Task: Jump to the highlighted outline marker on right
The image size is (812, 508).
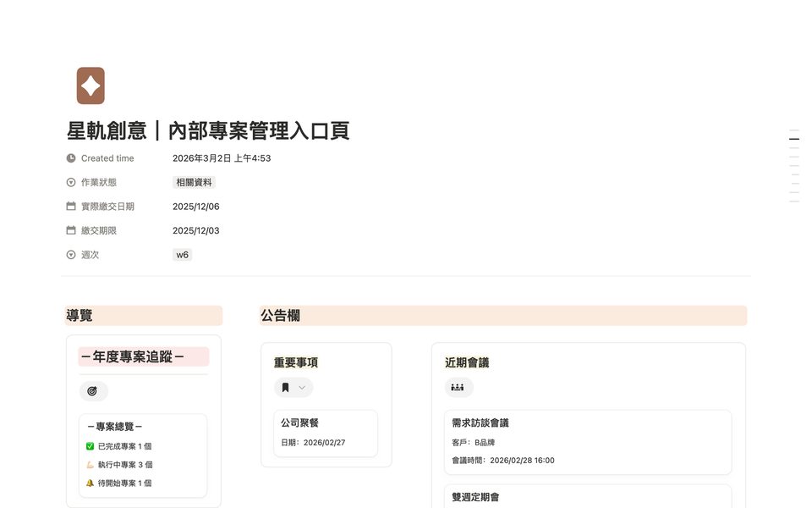Action: tap(794, 139)
